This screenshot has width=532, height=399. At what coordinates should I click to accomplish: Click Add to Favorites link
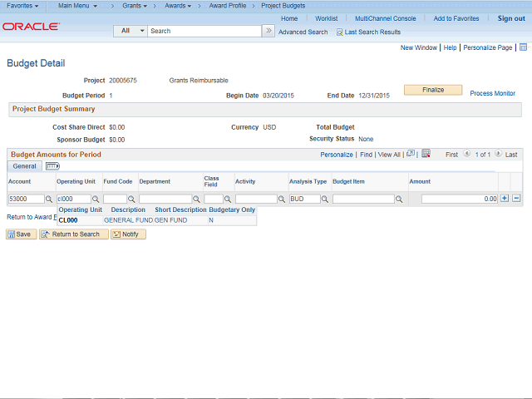(456, 18)
